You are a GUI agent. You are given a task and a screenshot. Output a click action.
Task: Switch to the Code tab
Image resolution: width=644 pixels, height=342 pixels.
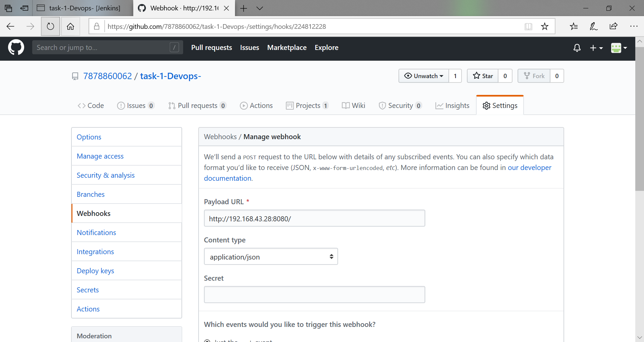[91, 106]
